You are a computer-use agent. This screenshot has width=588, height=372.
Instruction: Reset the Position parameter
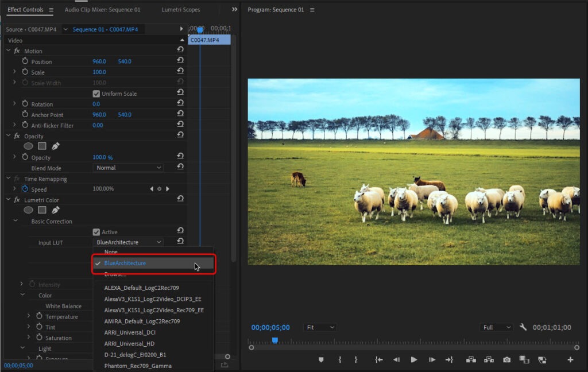click(x=180, y=61)
